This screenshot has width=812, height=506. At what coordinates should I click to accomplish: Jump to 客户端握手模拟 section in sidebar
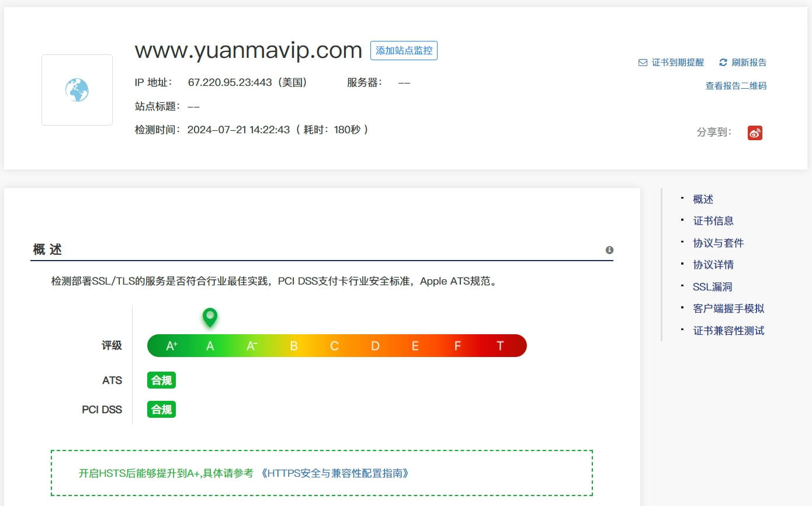[728, 309]
